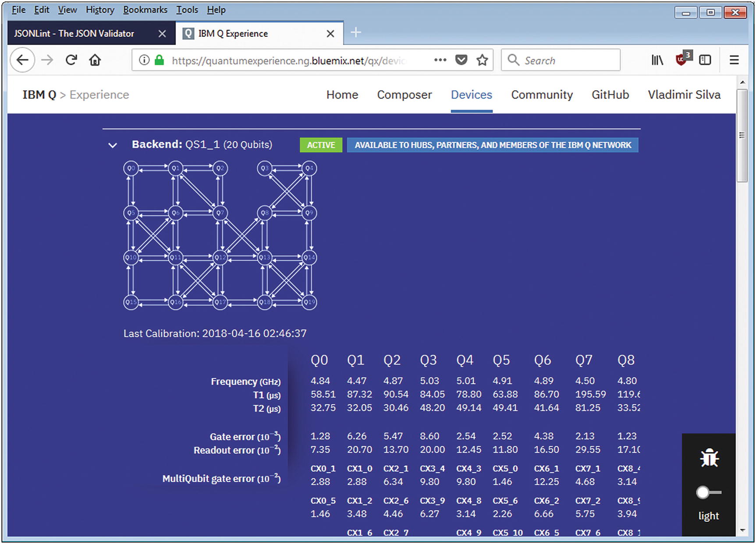This screenshot has height=544, width=756.
Task: Toggle the light theme switch
Action: click(x=708, y=492)
